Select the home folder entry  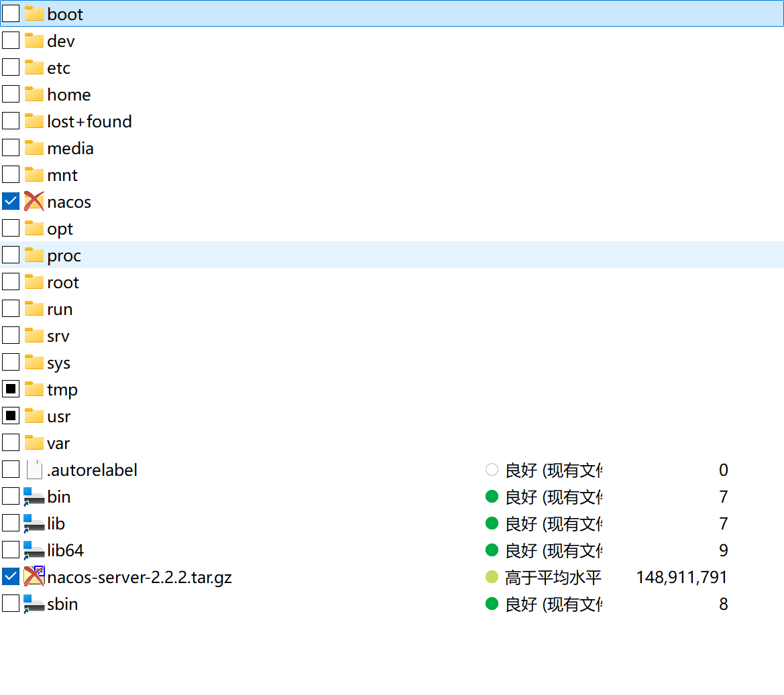pos(68,94)
